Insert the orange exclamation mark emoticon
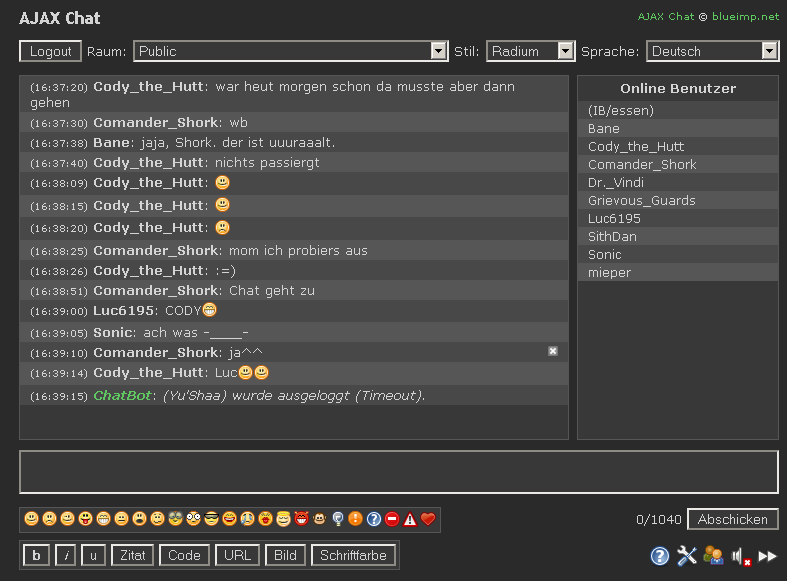Image resolution: width=787 pixels, height=581 pixels. [x=355, y=519]
